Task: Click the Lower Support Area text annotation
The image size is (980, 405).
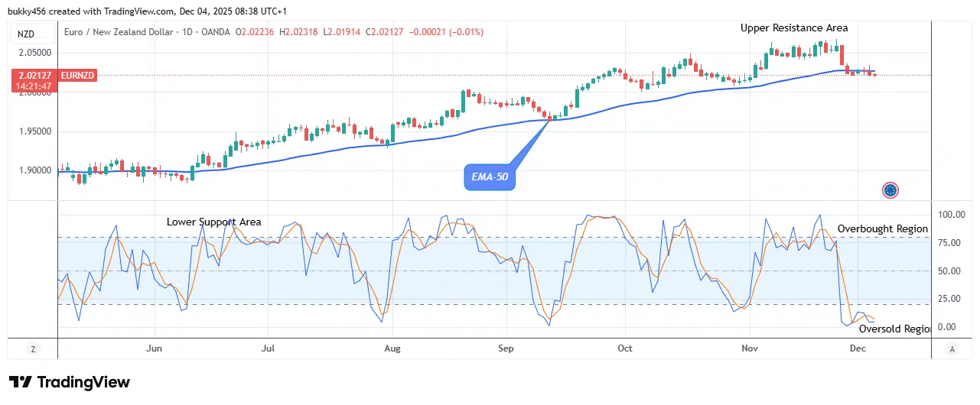Action: tap(213, 222)
